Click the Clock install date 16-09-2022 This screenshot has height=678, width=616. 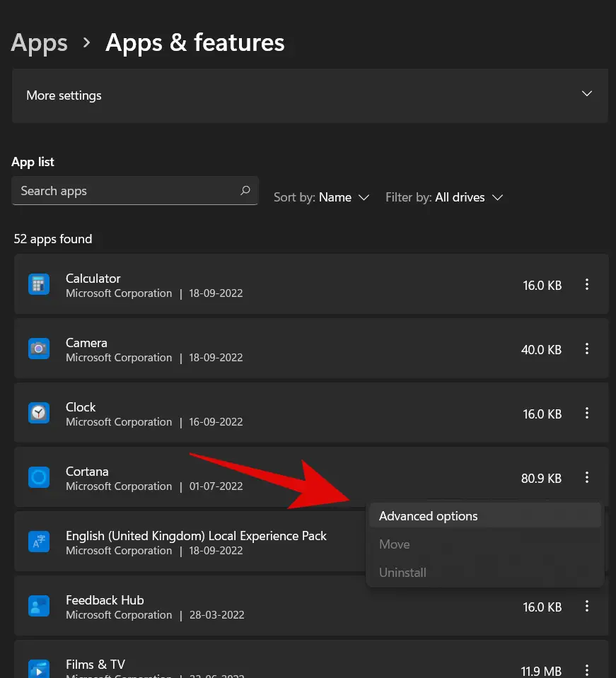point(216,422)
